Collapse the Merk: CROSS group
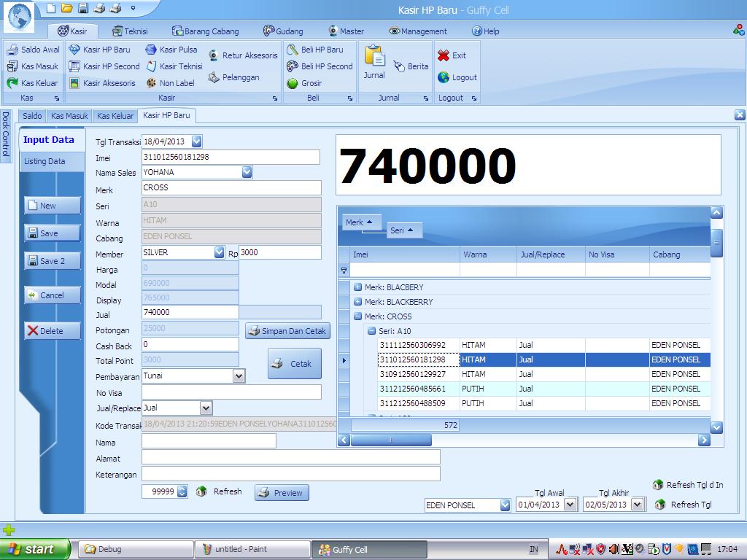 pos(357,316)
